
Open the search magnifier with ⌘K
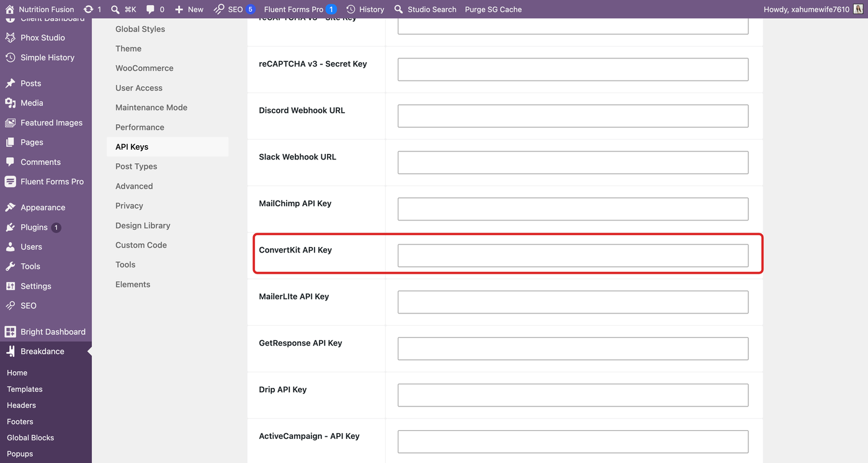115,9
